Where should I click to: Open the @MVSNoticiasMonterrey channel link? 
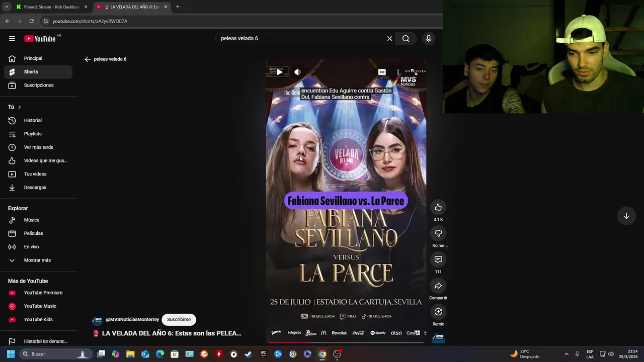click(x=132, y=319)
